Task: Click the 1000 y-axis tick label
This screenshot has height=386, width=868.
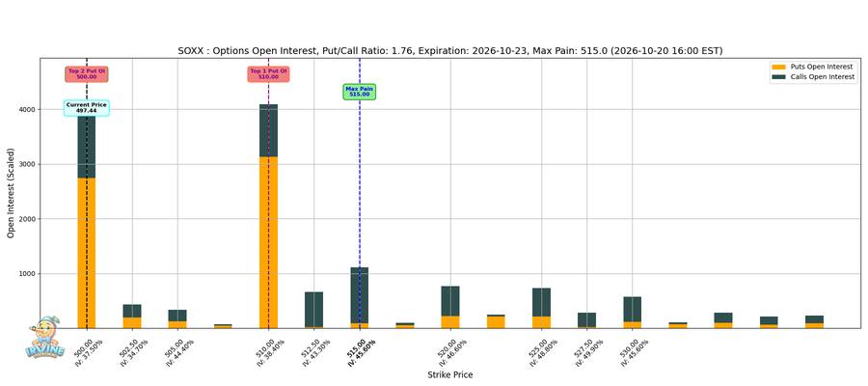Action: 28,274
